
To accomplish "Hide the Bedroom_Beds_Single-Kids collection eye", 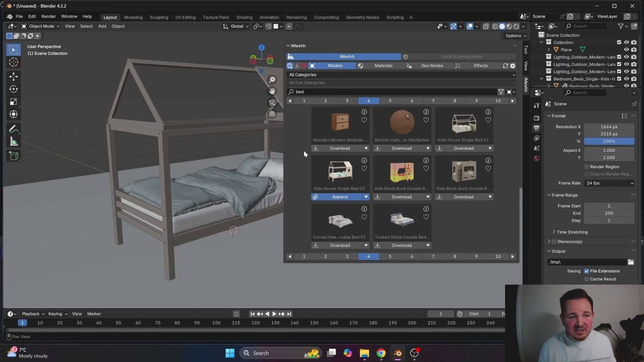I will click(x=626, y=79).
